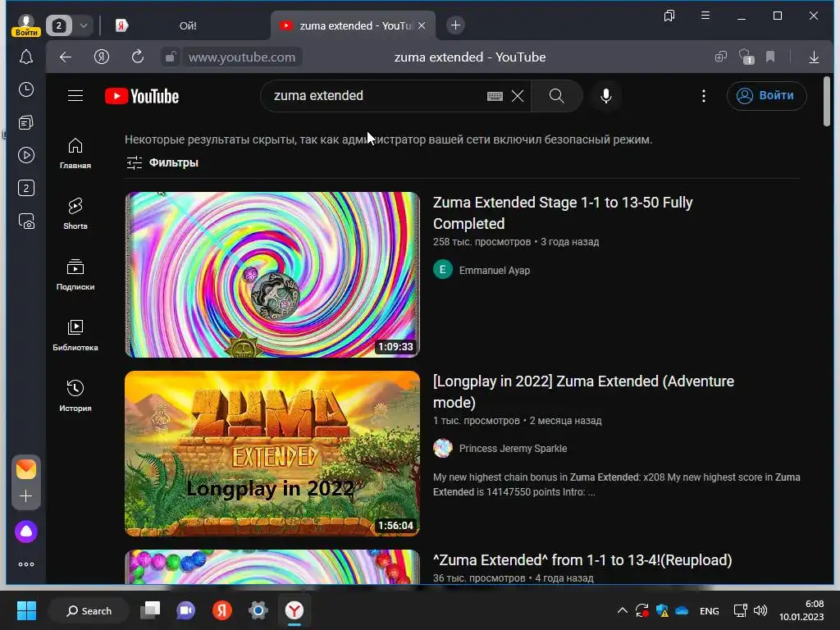840x630 pixels.
Task: Open the Фильтры search filters
Action: pyautogui.click(x=162, y=162)
